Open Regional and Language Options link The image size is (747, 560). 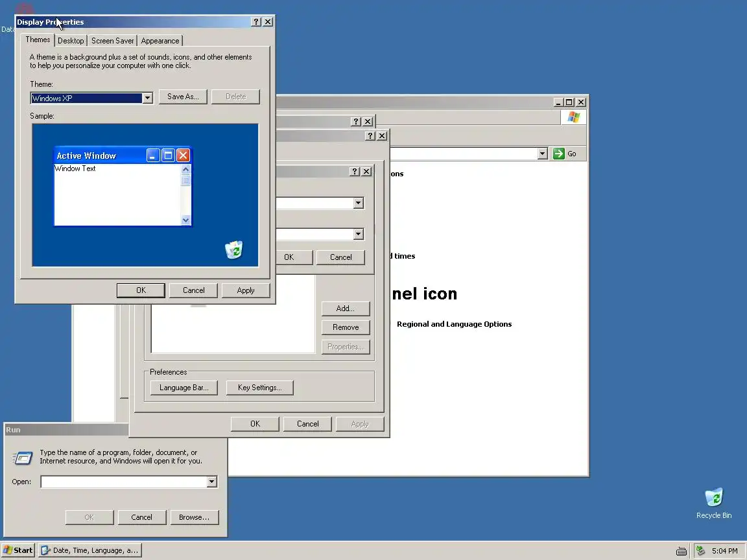[x=454, y=324]
